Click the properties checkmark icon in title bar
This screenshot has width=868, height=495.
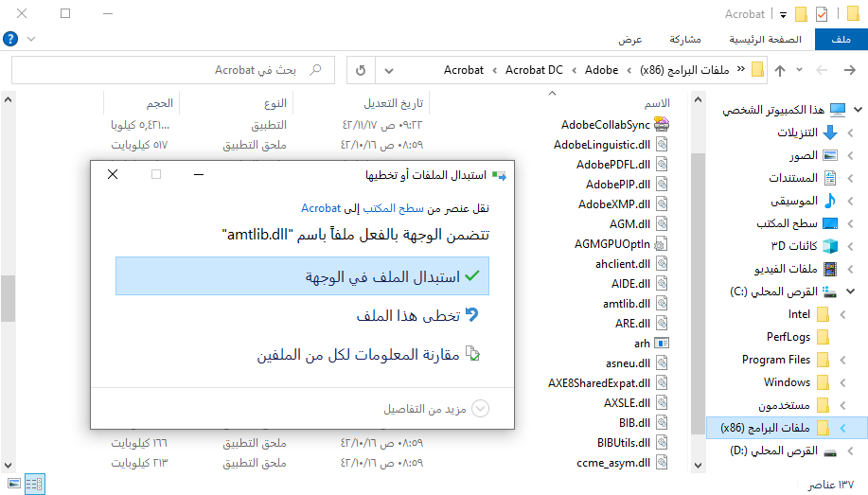822,14
